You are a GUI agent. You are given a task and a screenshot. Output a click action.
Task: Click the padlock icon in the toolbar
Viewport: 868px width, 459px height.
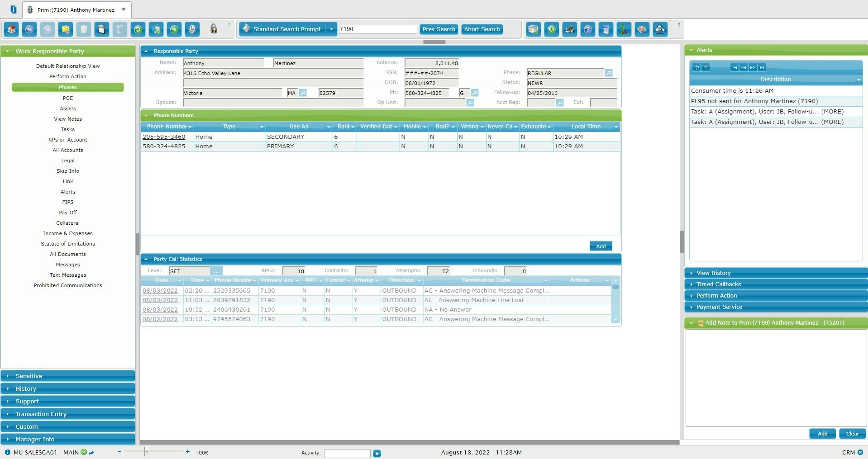213,29
